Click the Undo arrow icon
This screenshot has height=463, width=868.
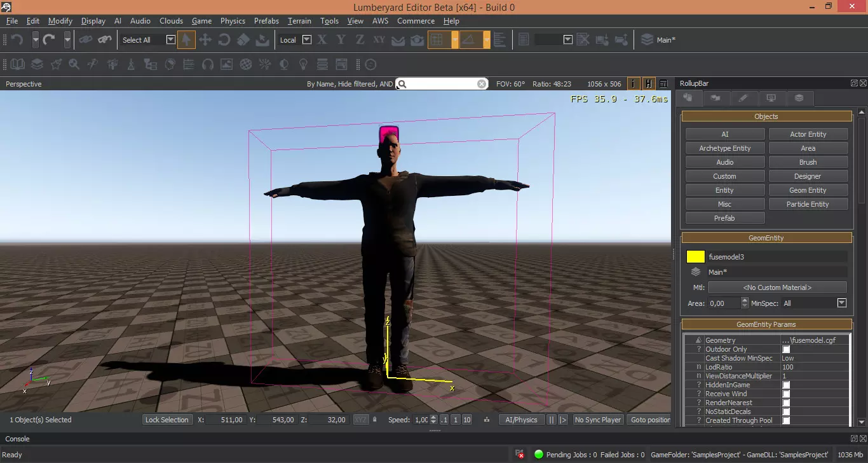(x=18, y=40)
